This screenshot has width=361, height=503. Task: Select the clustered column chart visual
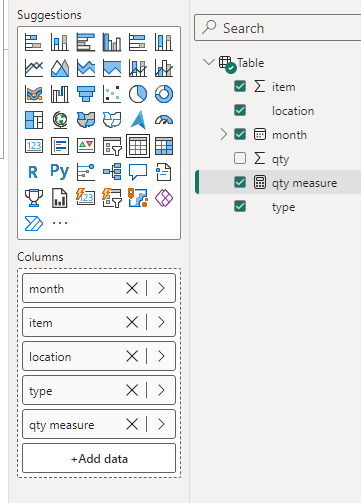coord(112,42)
